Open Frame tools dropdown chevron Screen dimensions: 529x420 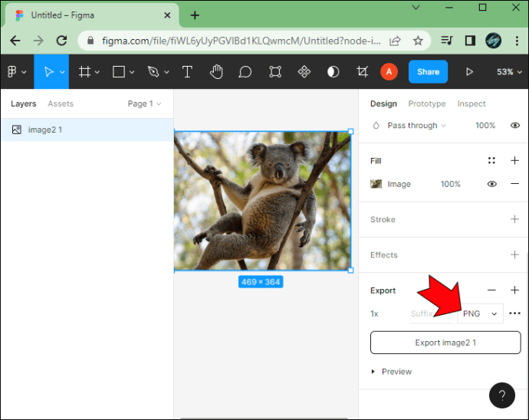97,72
